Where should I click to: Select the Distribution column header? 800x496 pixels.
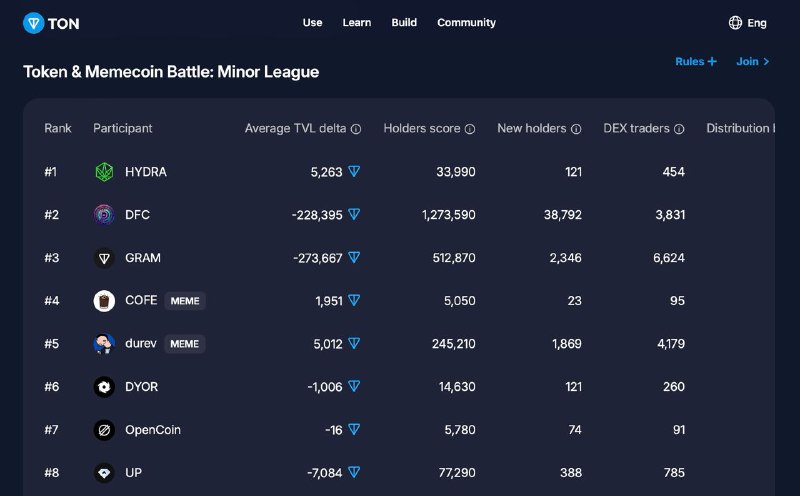point(739,128)
